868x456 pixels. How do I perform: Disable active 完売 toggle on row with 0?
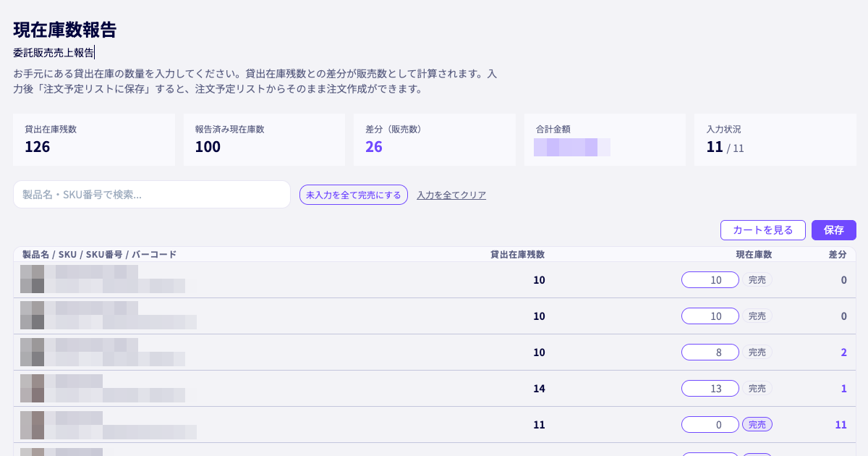[757, 425]
